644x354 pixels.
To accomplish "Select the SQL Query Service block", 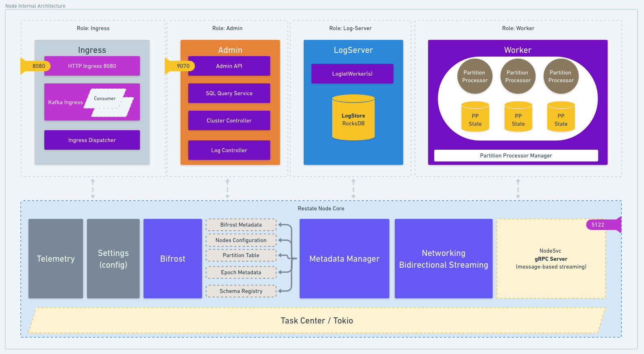I will click(229, 93).
